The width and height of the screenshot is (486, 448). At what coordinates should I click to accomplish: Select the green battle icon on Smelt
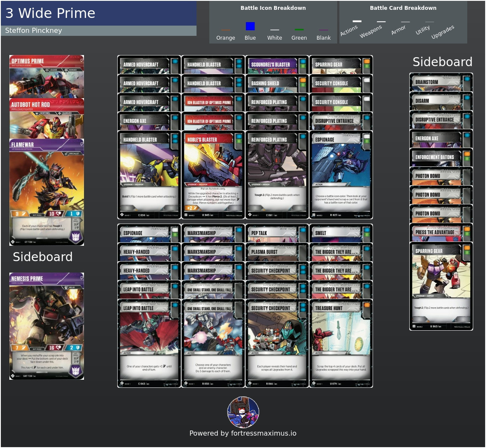(367, 235)
